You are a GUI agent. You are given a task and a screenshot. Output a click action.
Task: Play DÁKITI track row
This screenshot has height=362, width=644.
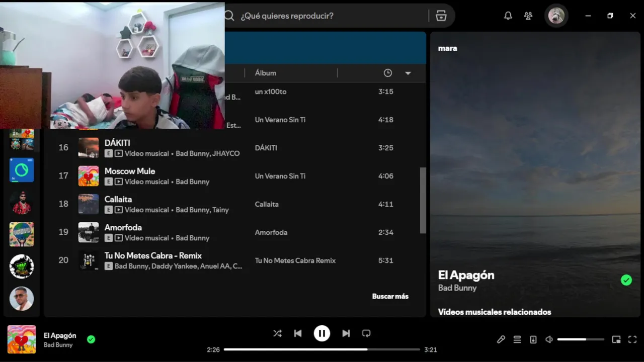234,148
